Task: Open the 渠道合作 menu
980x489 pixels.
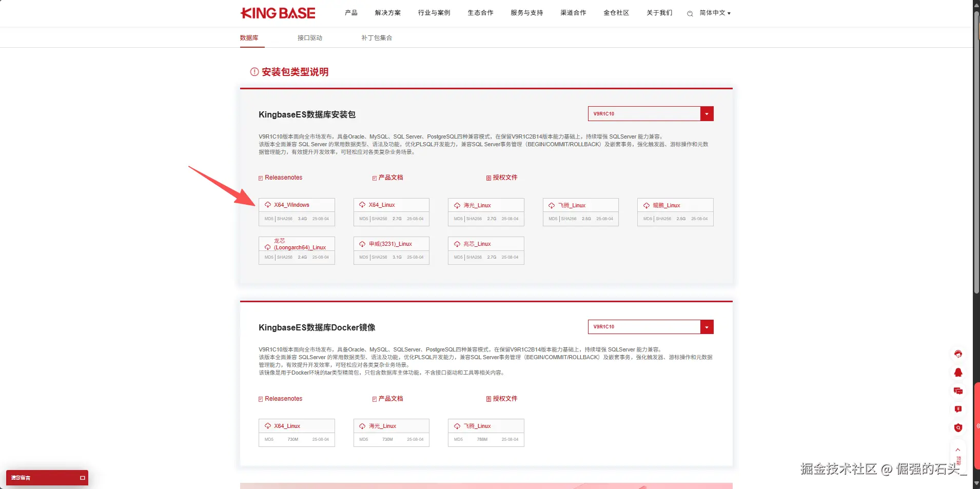Action: 574,13
